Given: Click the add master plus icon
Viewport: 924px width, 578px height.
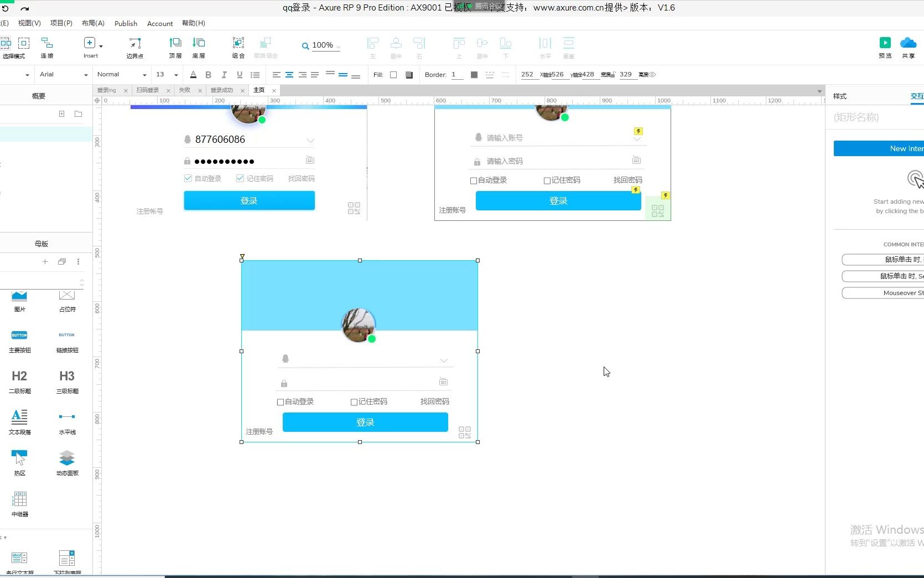Looking at the screenshot, I should point(45,262).
